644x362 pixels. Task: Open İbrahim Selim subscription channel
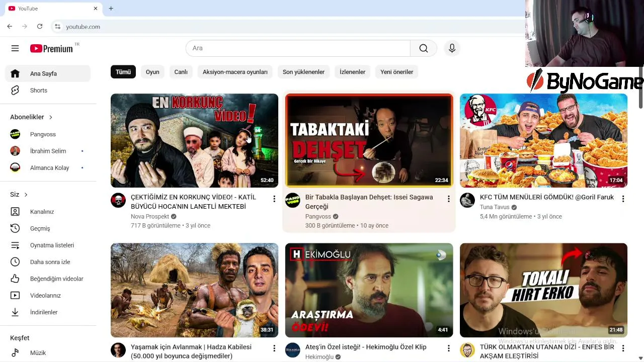[48, 151]
